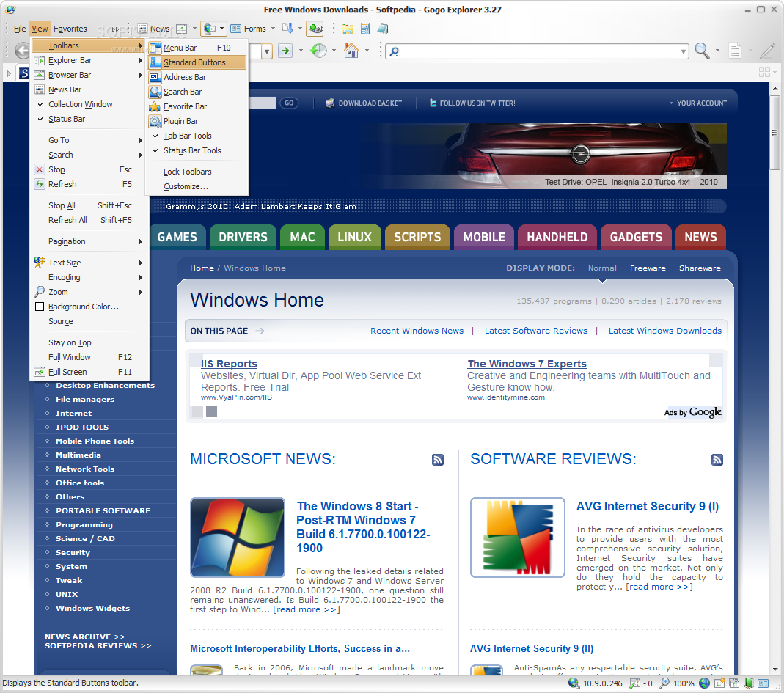784x693 pixels.
Task: Click the AVG logo review thumbnail
Action: [x=518, y=538]
